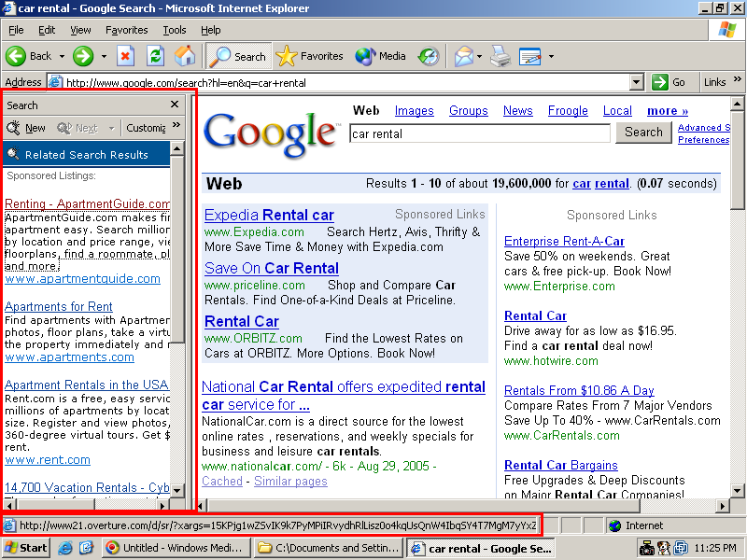The width and height of the screenshot is (747, 560).
Task: Click the Edit page icon in toolbar
Action: click(529, 56)
